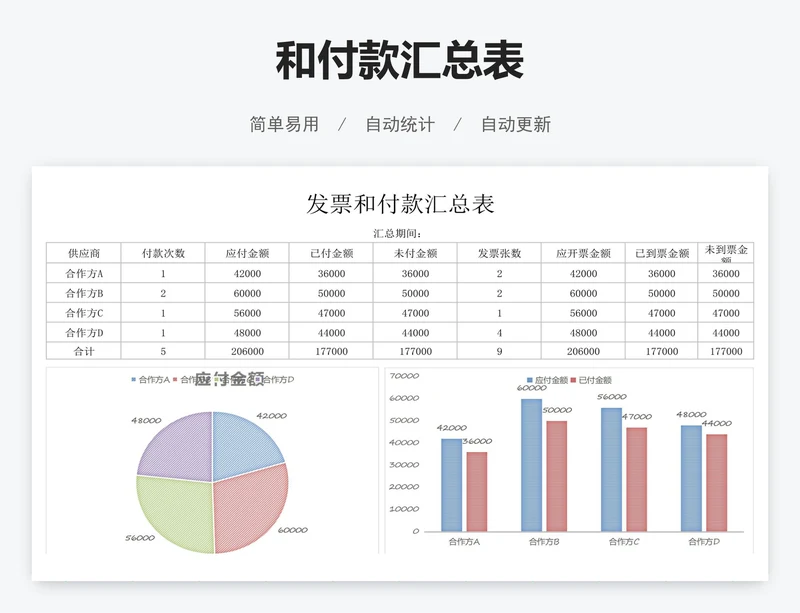Click the blue 应付金额 swatch in bar legend
This screenshot has width=800, height=613.
pyautogui.click(x=530, y=380)
